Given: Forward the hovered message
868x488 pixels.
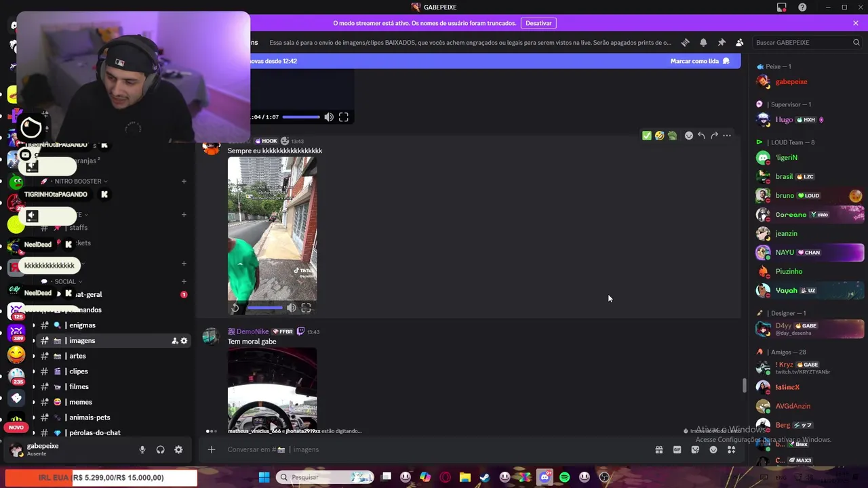Looking at the screenshot, I should [714, 136].
